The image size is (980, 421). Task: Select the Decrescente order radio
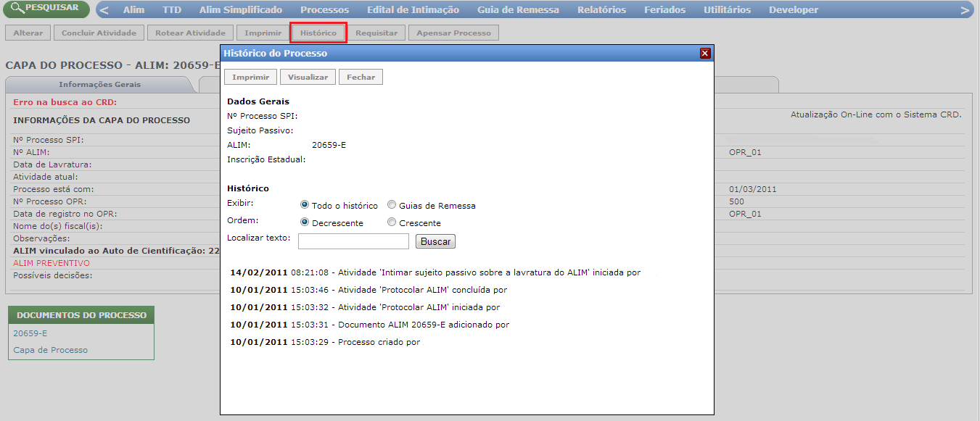(x=305, y=222)
